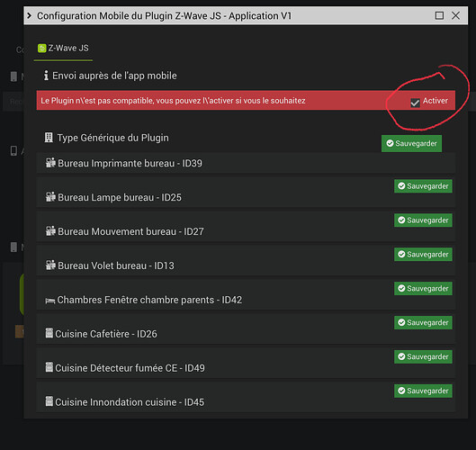476x450 pixels.
Task: Click the bed icon for Chambres Fenêtre chambre parents
Action: pyautogui.click(x=50, y=301)
